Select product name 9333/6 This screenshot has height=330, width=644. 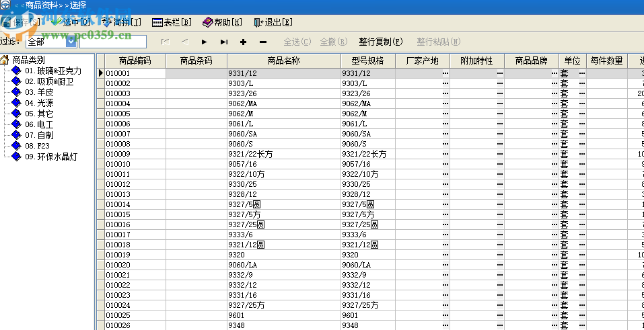(x=284, y=235)
